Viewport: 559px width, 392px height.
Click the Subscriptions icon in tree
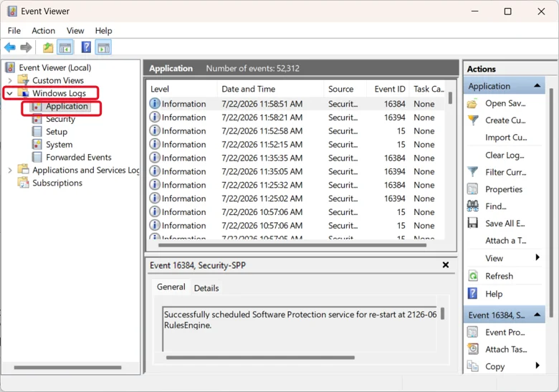tap(24, 183)
